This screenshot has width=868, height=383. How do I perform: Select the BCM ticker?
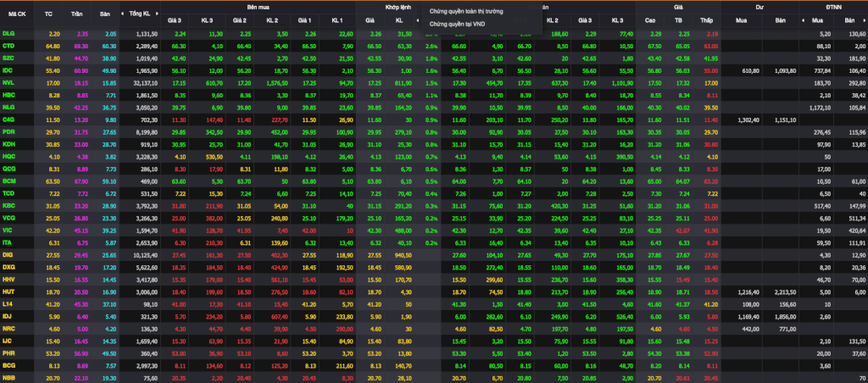pyautogui.click(x=8, y=180)
